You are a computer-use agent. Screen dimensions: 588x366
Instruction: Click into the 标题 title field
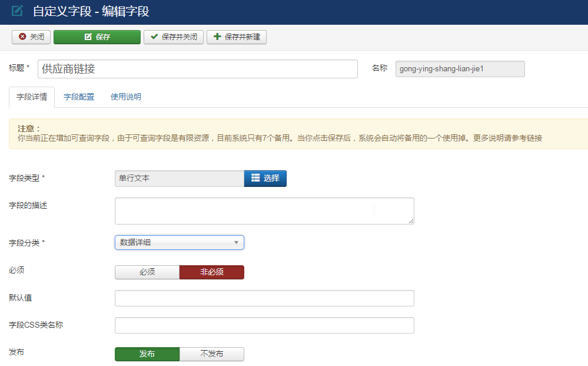pyautogui.click(x=197, y=69)
